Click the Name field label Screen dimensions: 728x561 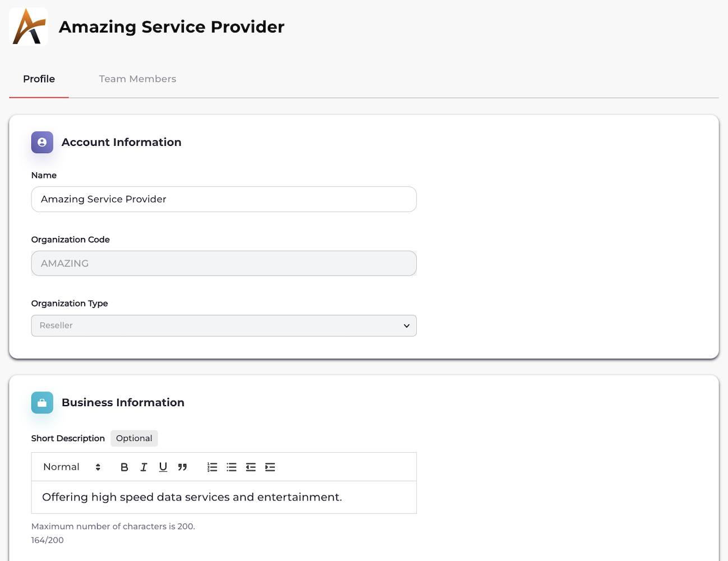pos(44,176)
